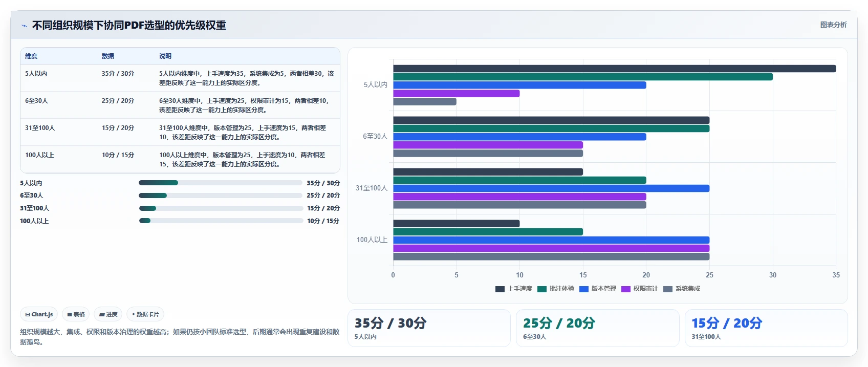Click the 100人以上 progress bar
Viewport: 868px width, 367px height.
pos(221,221)
